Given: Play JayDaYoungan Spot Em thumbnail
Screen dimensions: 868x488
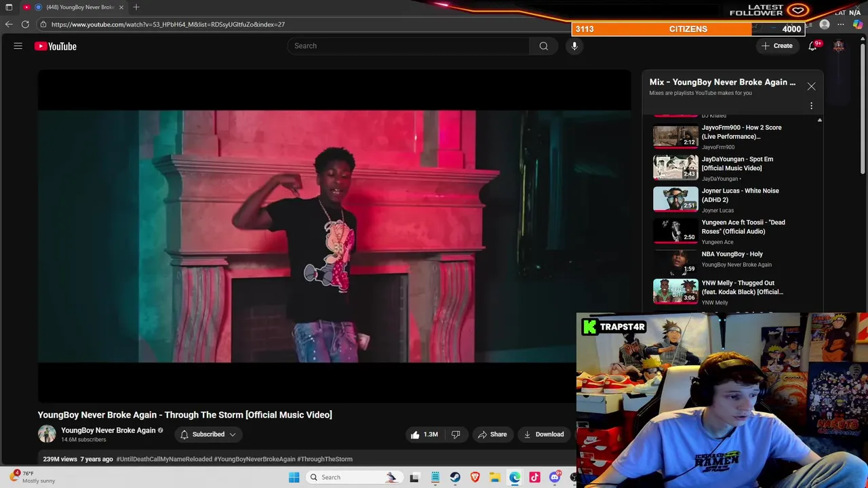Looking at the screenshot, I should [675, 167].
